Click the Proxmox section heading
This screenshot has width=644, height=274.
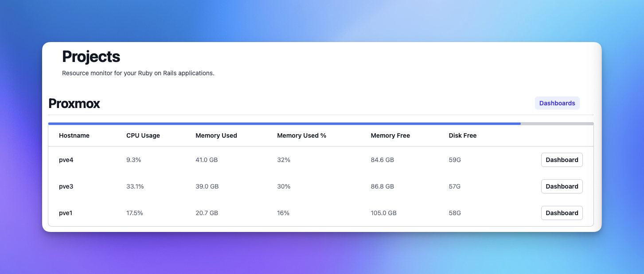74,104
